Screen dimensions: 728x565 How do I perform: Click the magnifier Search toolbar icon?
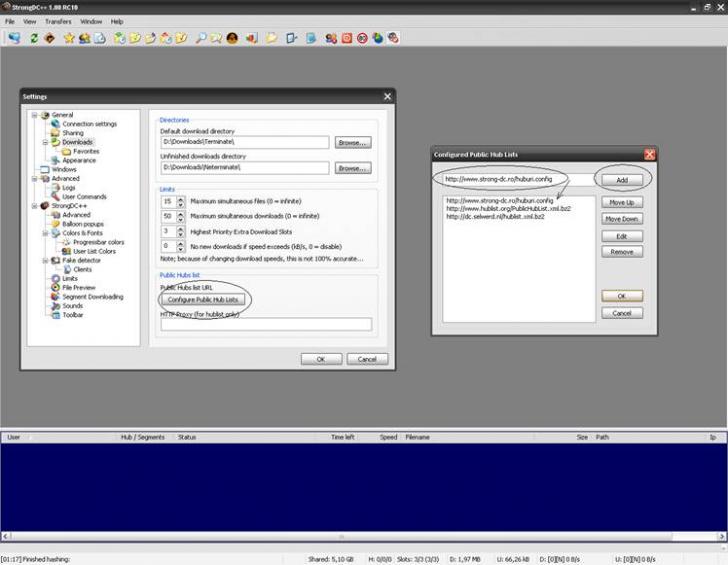201,38
